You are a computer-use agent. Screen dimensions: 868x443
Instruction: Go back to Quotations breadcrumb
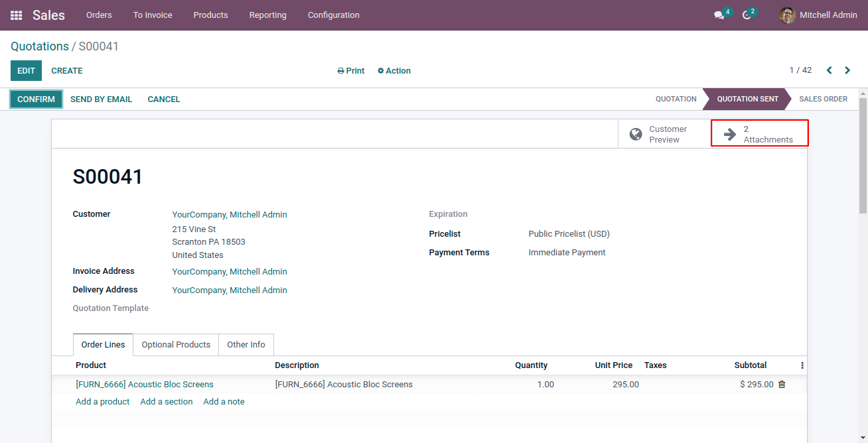(40, 46)
